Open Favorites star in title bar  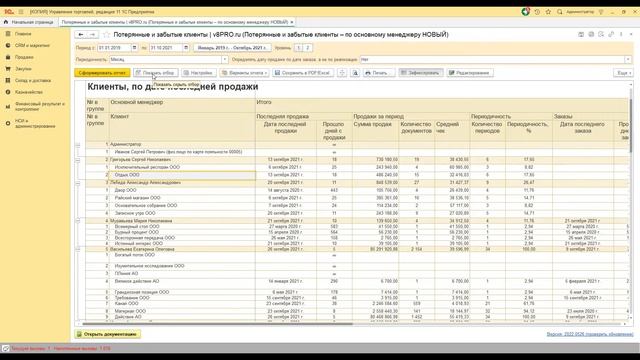(x=548, y=12)
